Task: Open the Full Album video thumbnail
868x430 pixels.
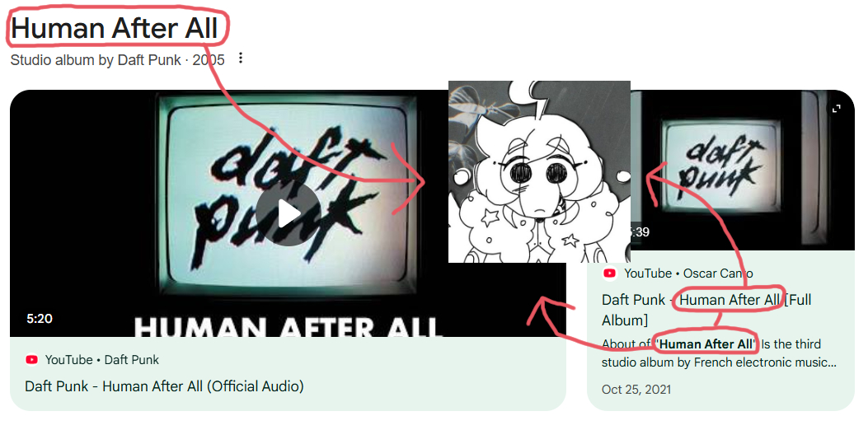Action: pos(743,171)
